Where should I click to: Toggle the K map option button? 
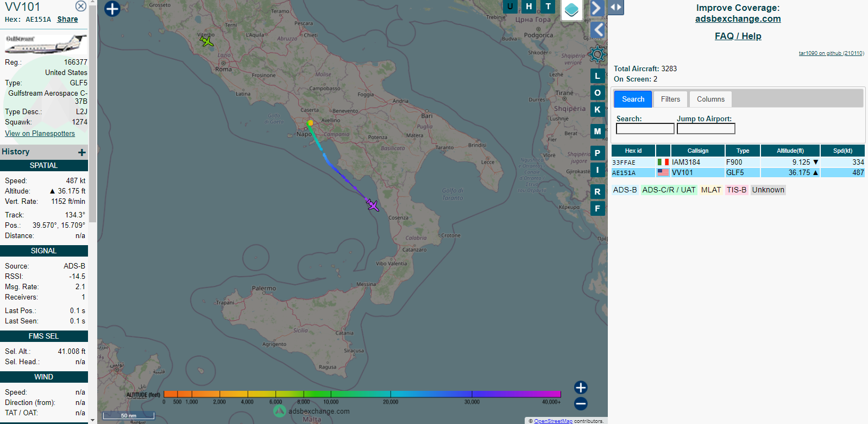(597, 110)
